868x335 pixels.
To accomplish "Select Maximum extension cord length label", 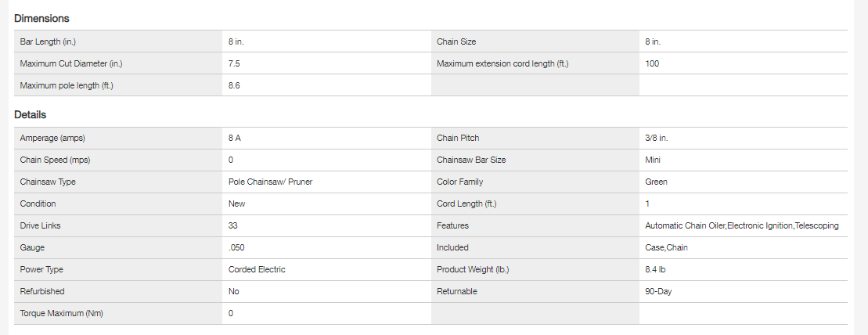I will point(502,63).
